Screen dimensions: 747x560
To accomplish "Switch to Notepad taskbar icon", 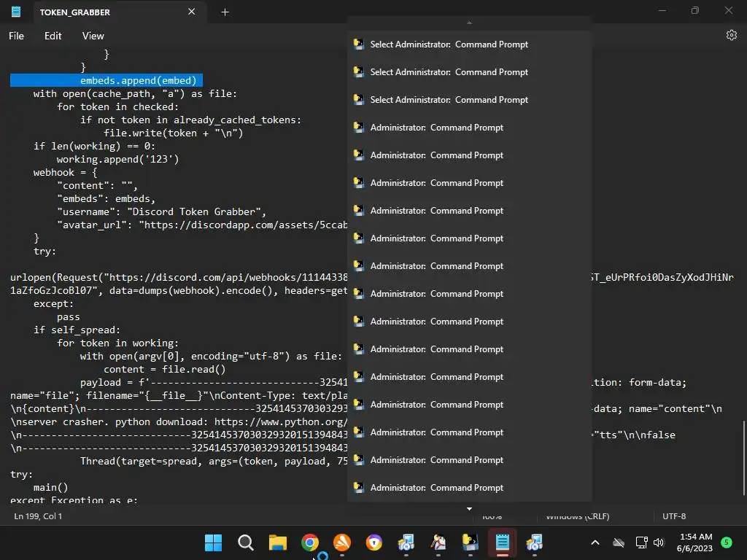I will coord(502,542).
